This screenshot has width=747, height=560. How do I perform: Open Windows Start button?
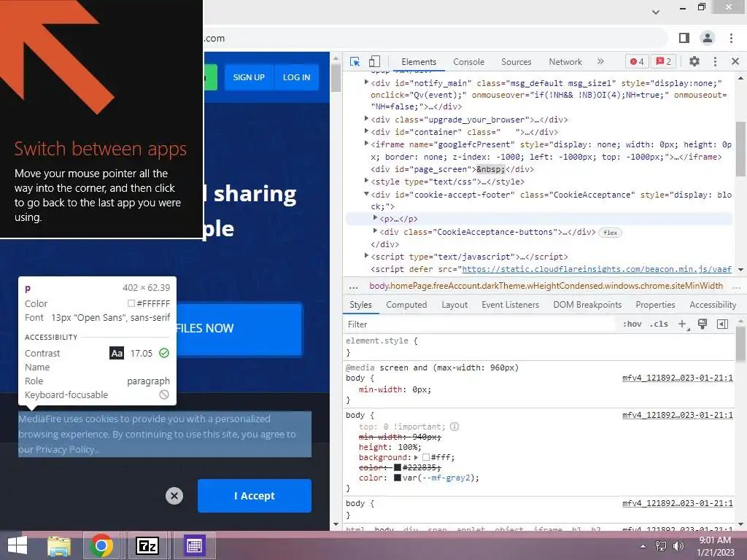pyautogui.click(x=18, y=545)
